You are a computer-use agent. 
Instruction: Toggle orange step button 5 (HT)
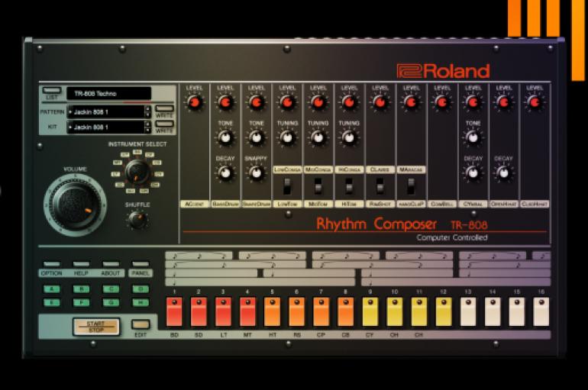[x=273, y=312]
